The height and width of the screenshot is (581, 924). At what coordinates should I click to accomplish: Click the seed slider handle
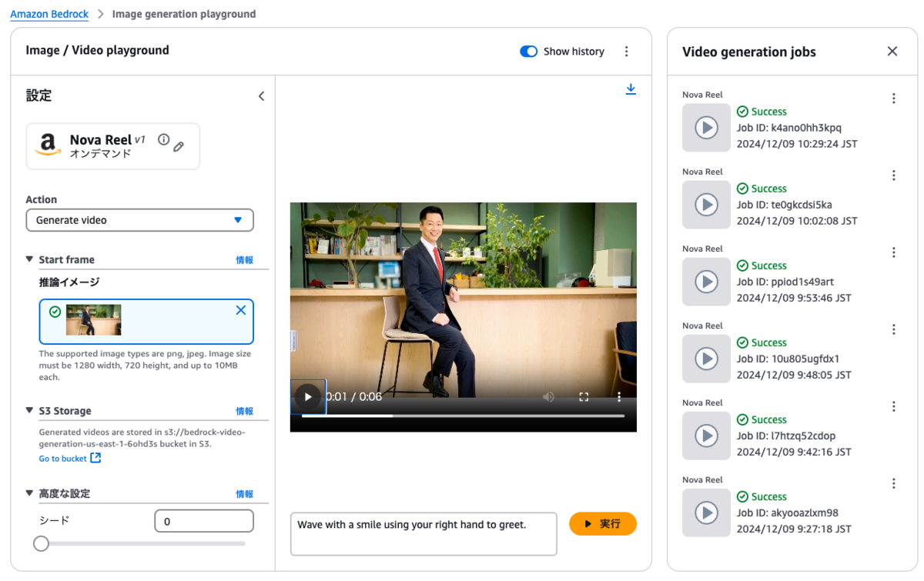coord(41,543)
